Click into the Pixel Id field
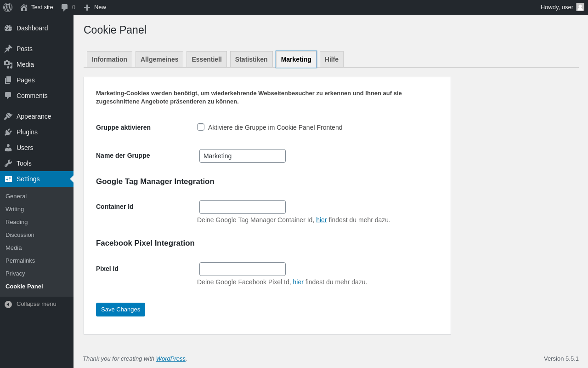This screenshot has height=368, width=588. [243, 269]
